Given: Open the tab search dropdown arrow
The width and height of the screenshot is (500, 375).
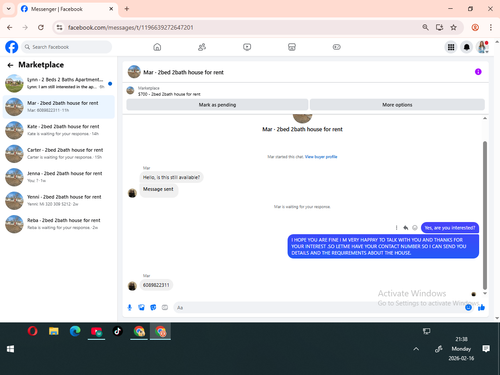Looking at the screenshot, I should point(9,9).
